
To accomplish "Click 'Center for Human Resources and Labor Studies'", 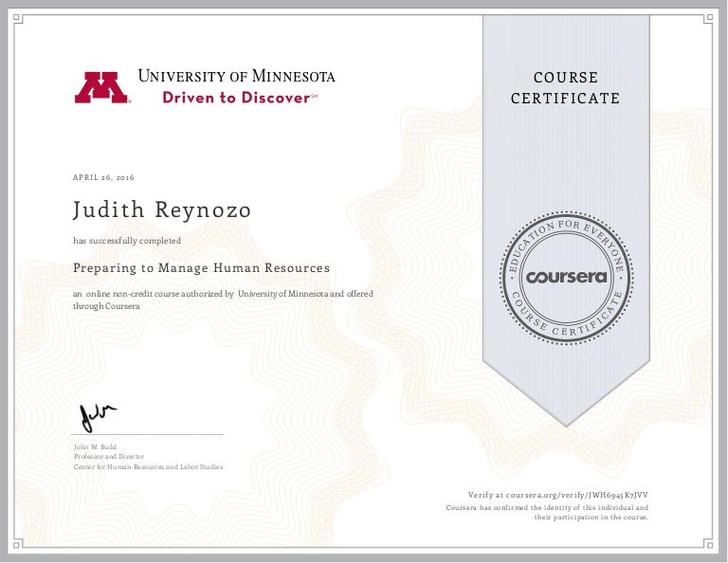I will point(148,467).
